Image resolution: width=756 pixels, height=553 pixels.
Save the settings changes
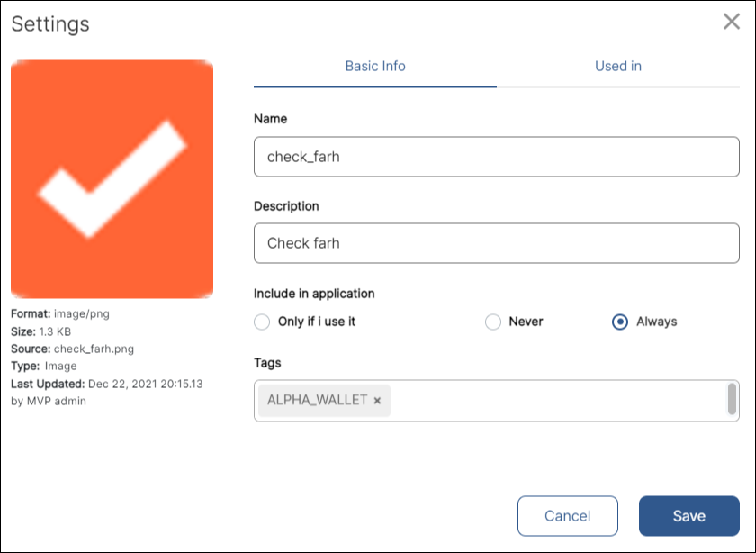pyautogui.click(x=688, y=516)
